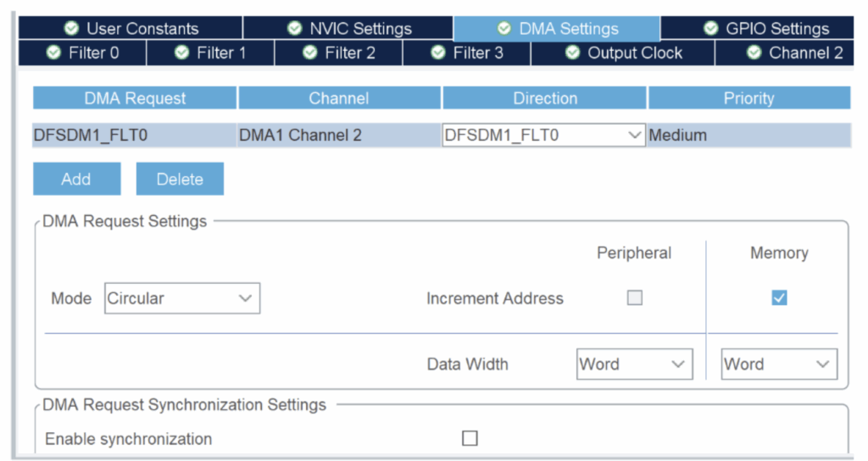Screen dimensions: 868x461
Task: Click the Output Clock check icon
Action: tap(572, 53)
